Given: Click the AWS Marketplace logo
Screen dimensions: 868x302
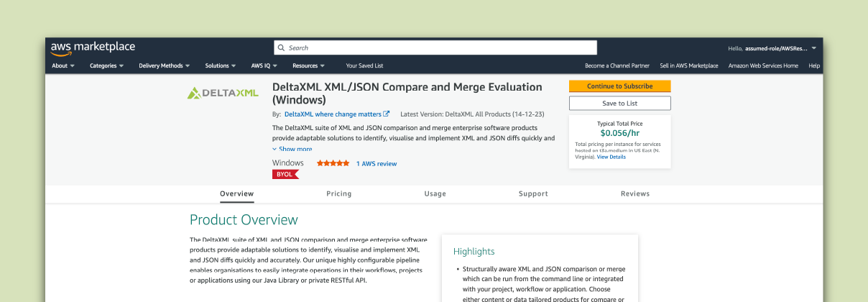Looking at the screenshot, I should coord(93,47).
